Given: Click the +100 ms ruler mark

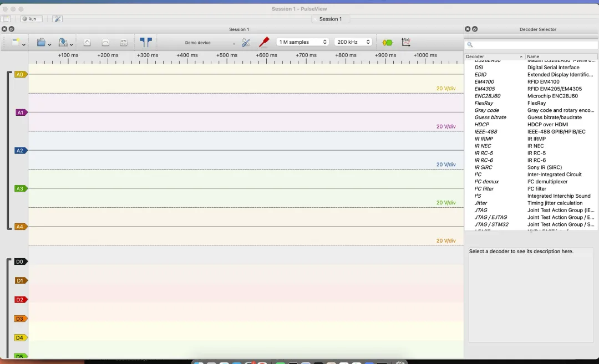Looking at the screenshot, I should 68,55.
